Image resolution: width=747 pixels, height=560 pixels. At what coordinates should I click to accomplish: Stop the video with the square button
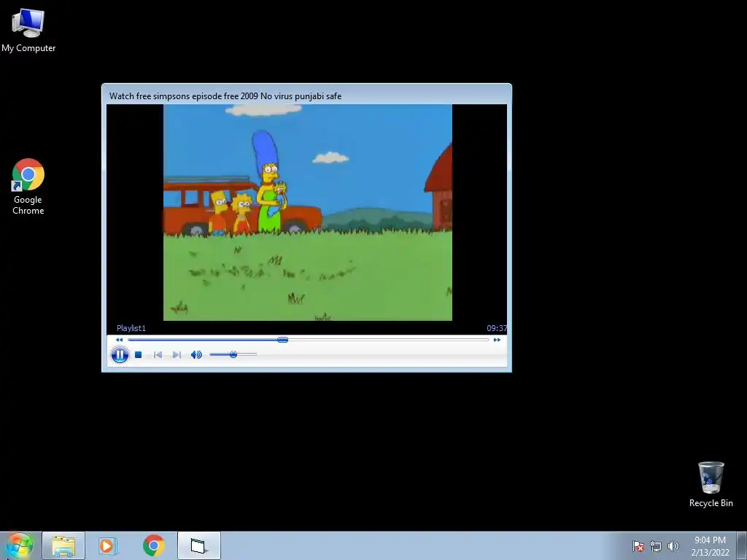click(138, 355)
